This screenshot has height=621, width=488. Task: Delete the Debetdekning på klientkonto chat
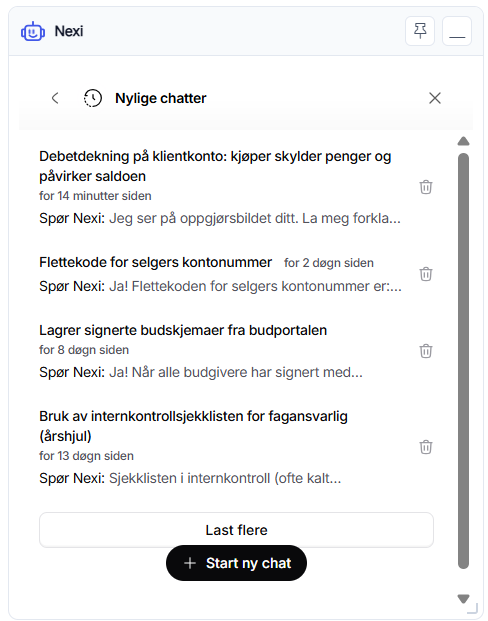[426, 187]
